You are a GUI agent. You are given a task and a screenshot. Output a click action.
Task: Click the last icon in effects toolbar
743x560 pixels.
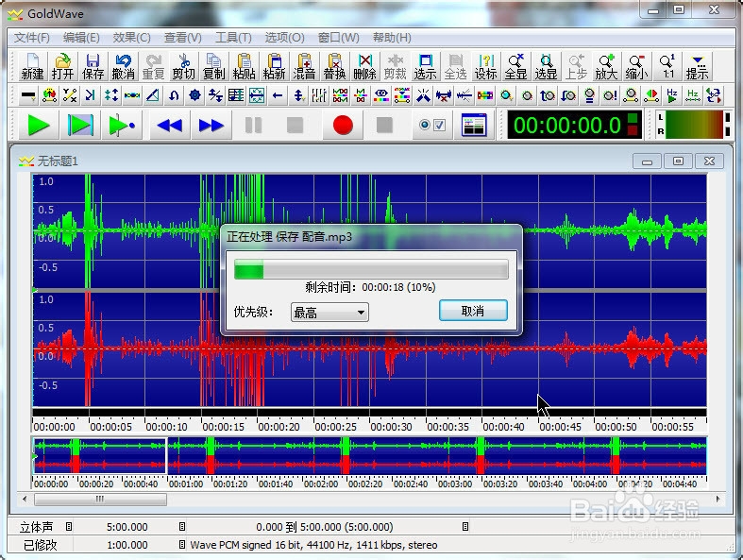tap(714, 95)
